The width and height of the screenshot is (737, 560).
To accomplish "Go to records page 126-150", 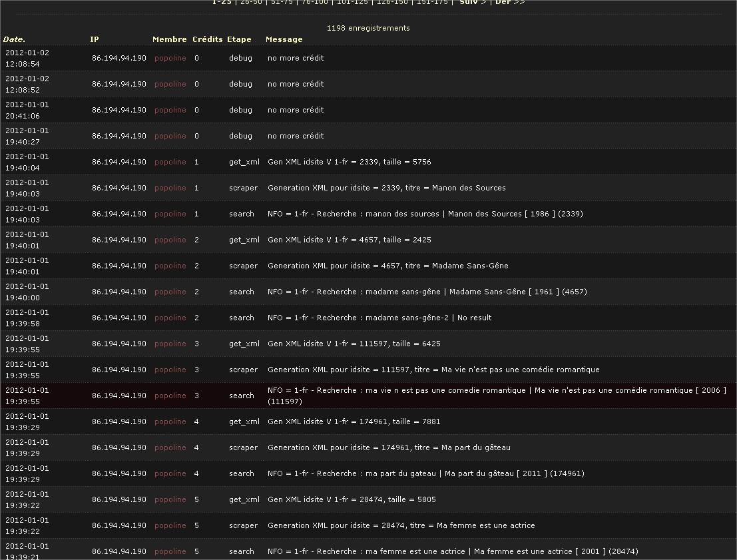I will pos(392,3).
